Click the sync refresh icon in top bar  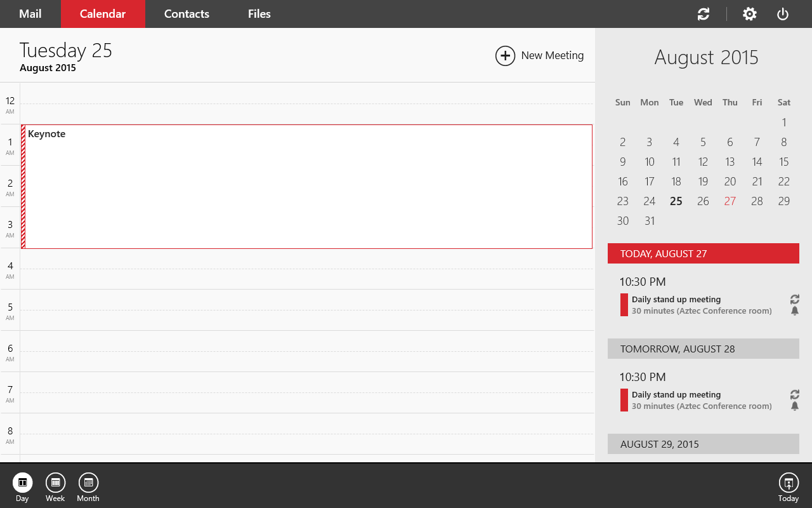[x=703, y=14]
